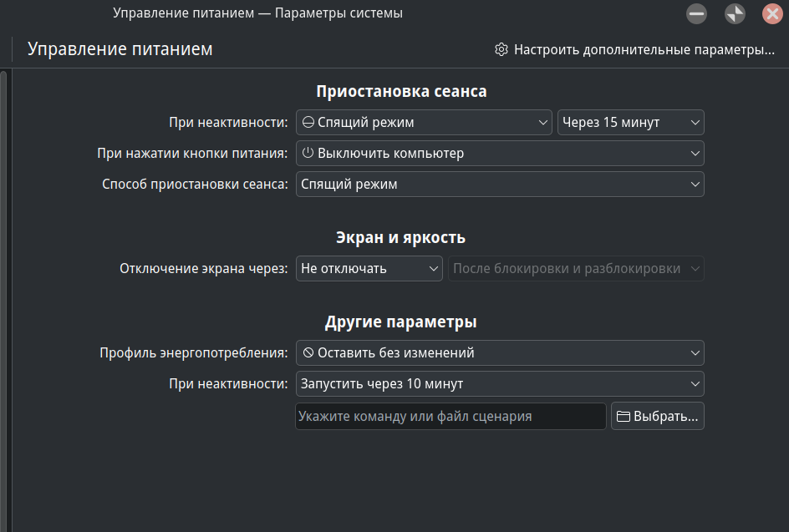Click the gear icon beside additional parameters

click(x=501, y=50)
